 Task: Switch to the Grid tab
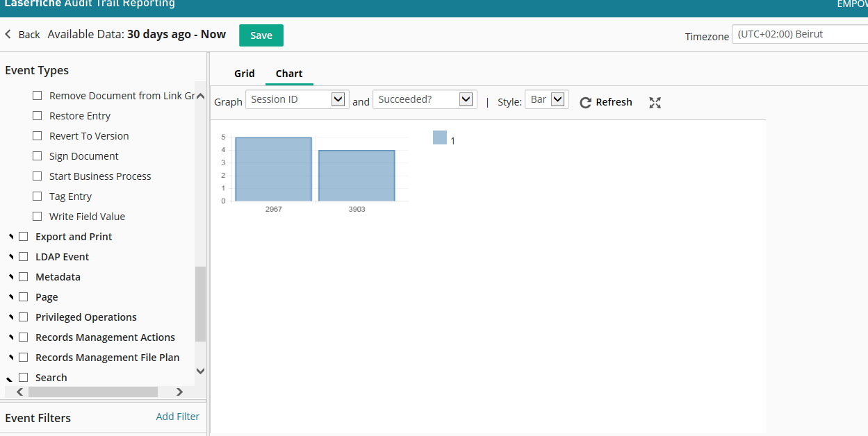(x=245, y=74)
